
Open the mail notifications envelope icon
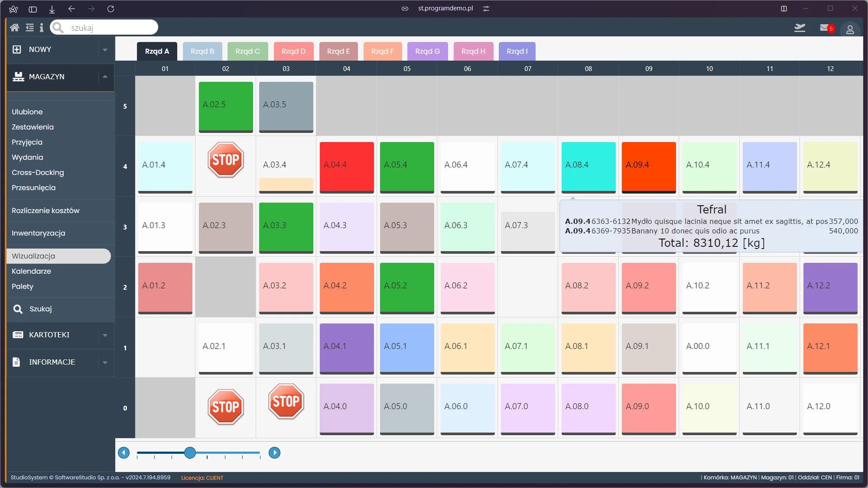pos(824,28)
